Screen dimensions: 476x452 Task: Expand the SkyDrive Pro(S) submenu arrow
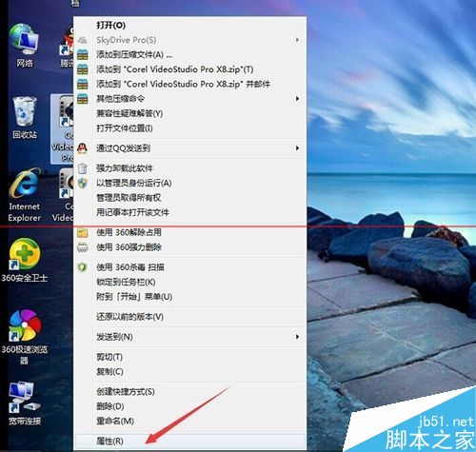pos(297,40)
